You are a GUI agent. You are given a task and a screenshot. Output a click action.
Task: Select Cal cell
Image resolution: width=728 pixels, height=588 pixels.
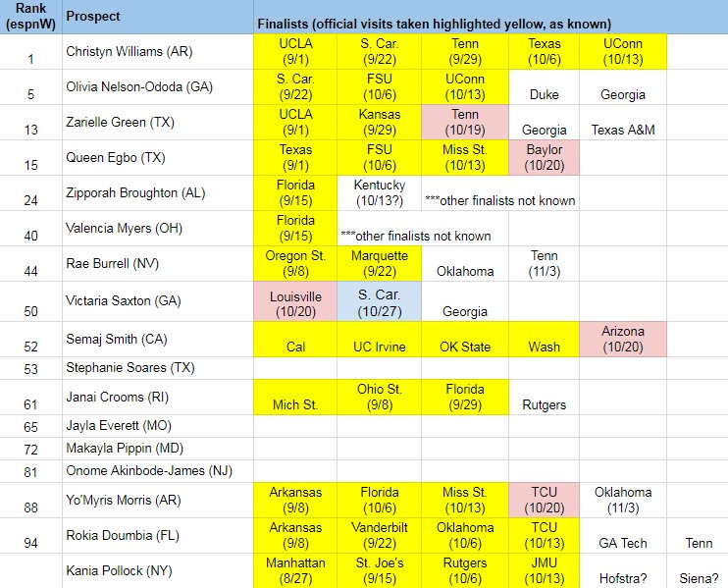(295, 339)
